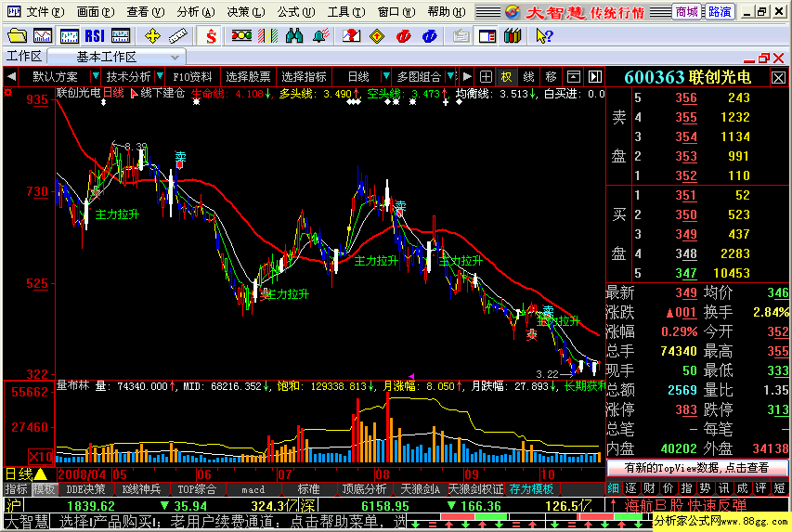Select the macd template tab
Viewport: 792px width, 532px height.
coord(253,489)
